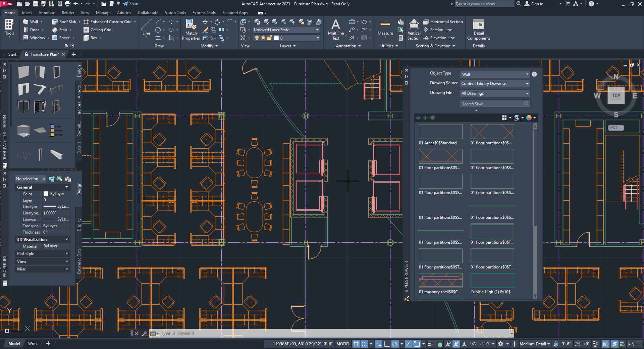
Task: Open the Vision Tools ribbon tab
Action: click(x=175, y=13)
